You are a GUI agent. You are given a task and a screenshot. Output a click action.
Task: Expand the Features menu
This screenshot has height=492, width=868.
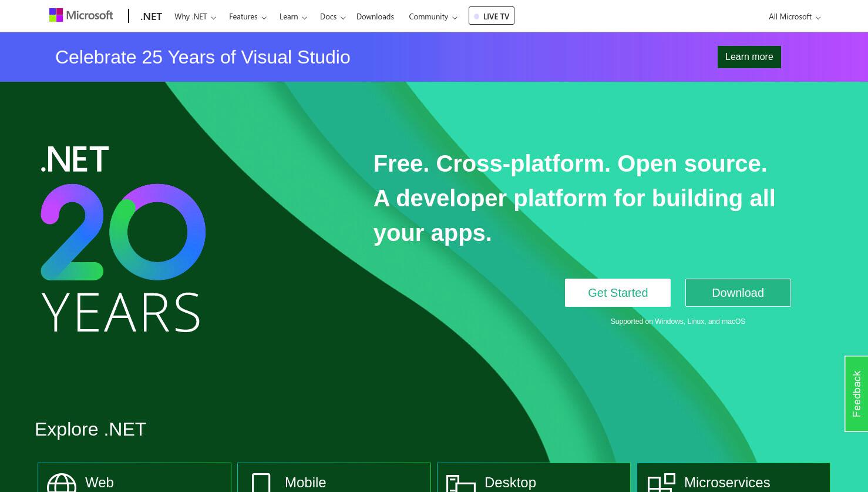coord(247,16)
